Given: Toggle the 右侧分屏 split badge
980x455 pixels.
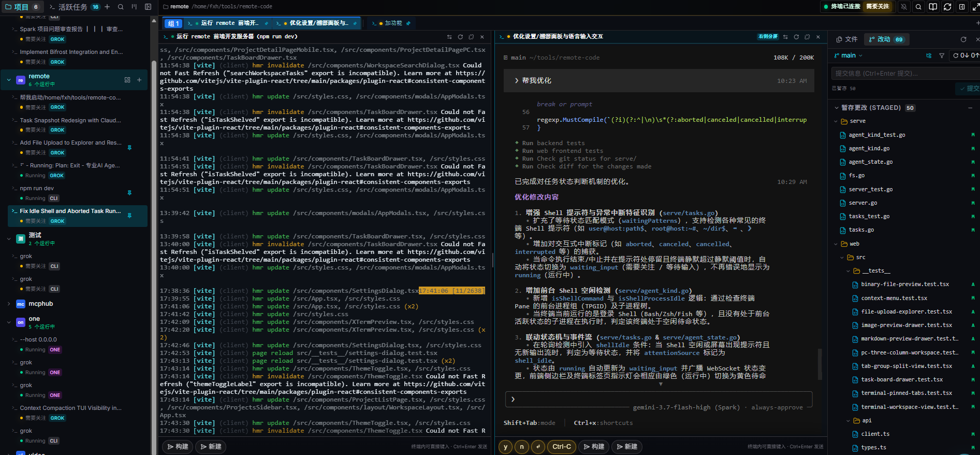Looking at the screenshot, I should click(x=768, y=37).
